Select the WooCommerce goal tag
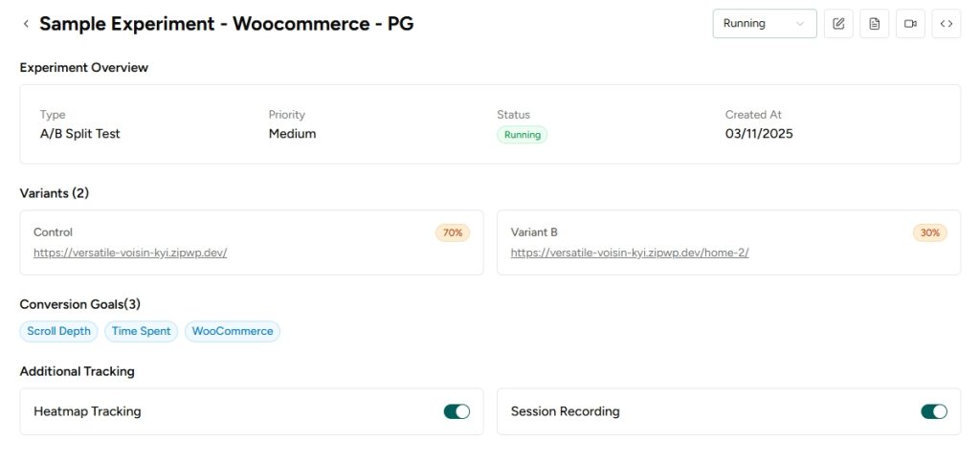 coord(233,331)
